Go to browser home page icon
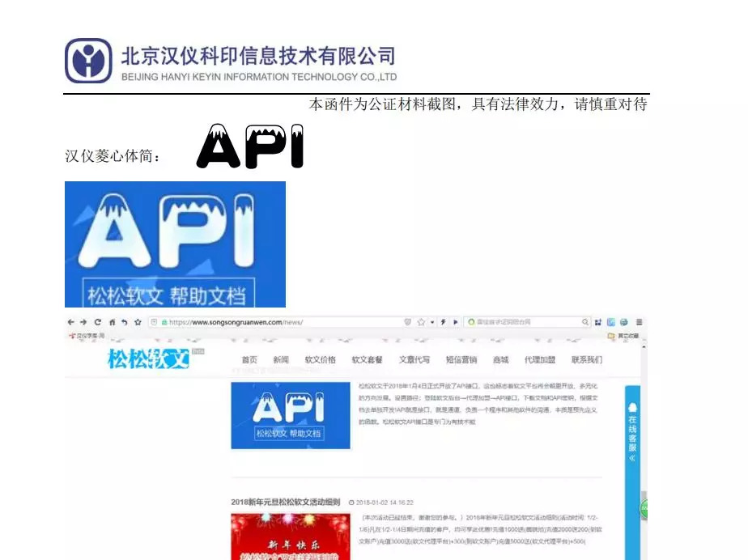748x560 pixels. pos(112,322)
